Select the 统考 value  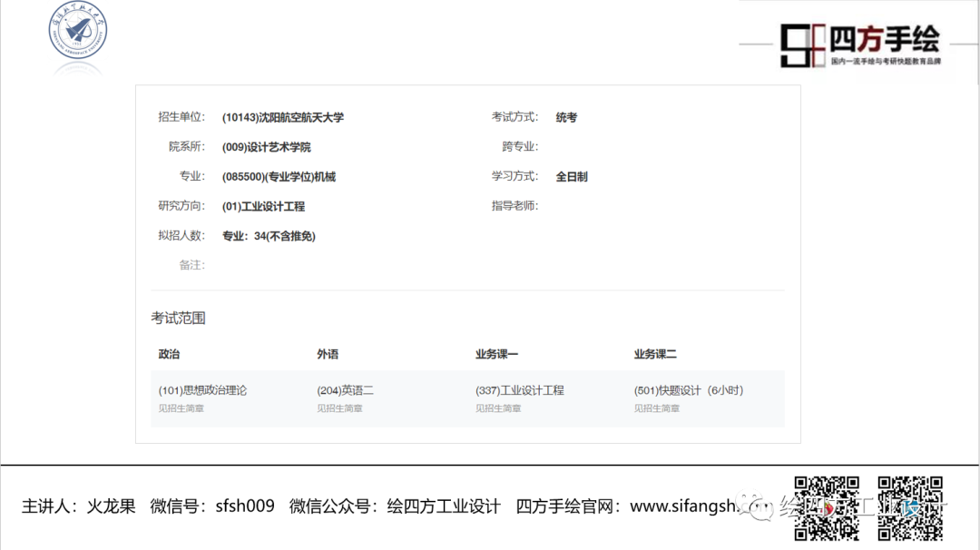[x=566, y=117]
